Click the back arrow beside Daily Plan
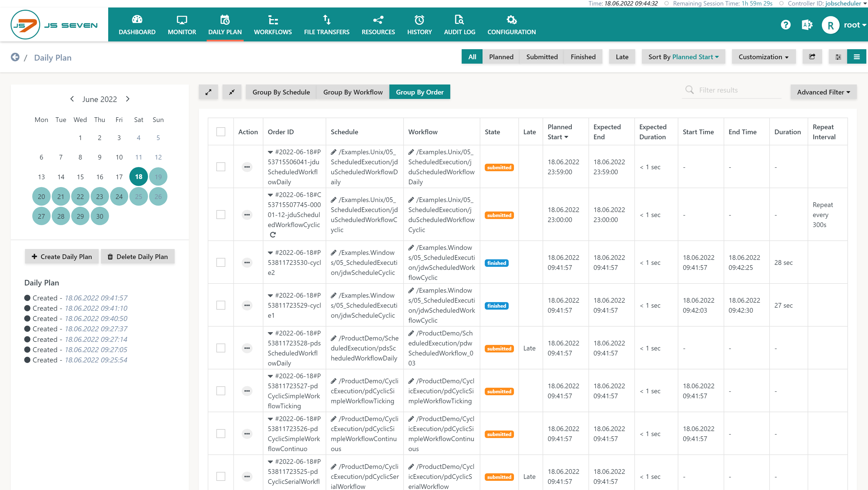 point(15,57)
